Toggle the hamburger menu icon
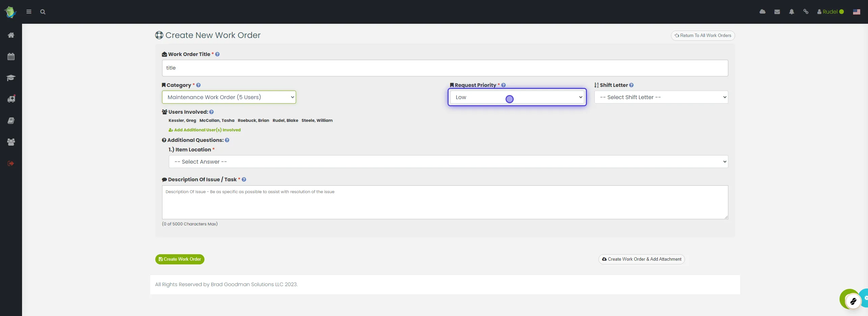The height and width of the screenshot is (316, 868). tap(29, 12)
